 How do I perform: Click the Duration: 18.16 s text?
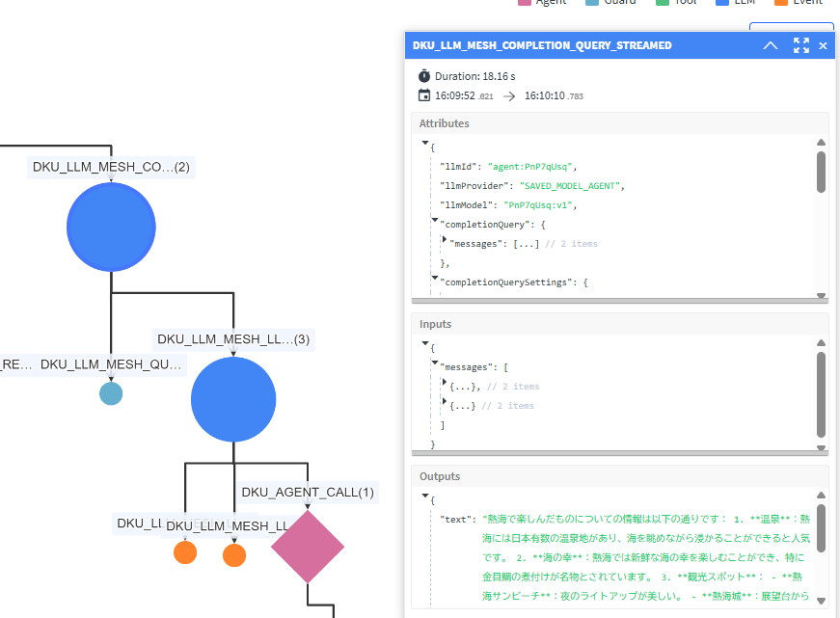click(x=475, y=76)
